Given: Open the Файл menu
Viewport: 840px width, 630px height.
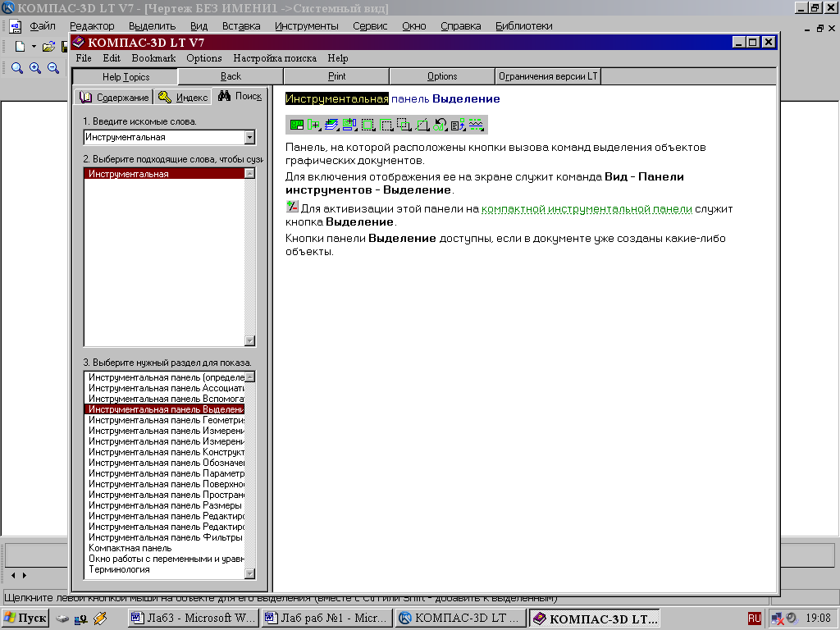Looking at the screenshot, I should point(43,25).
